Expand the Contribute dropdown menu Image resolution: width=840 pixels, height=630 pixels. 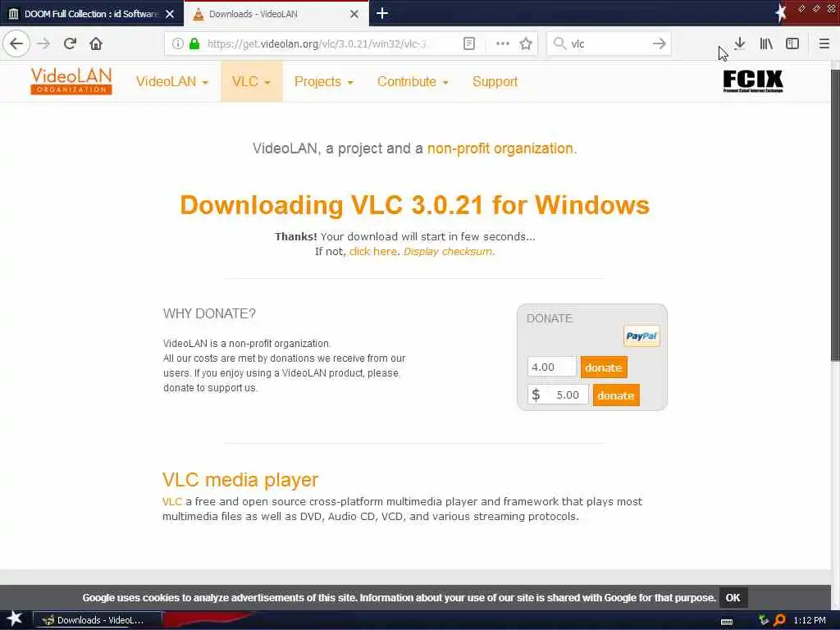[413, 81]
